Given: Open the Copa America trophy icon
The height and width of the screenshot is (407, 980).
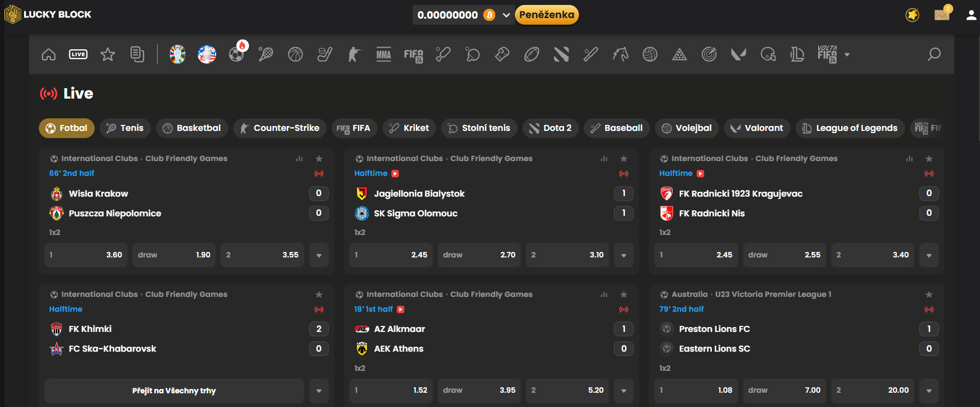Looking at the screenshot, I should (x=207, y=54).
